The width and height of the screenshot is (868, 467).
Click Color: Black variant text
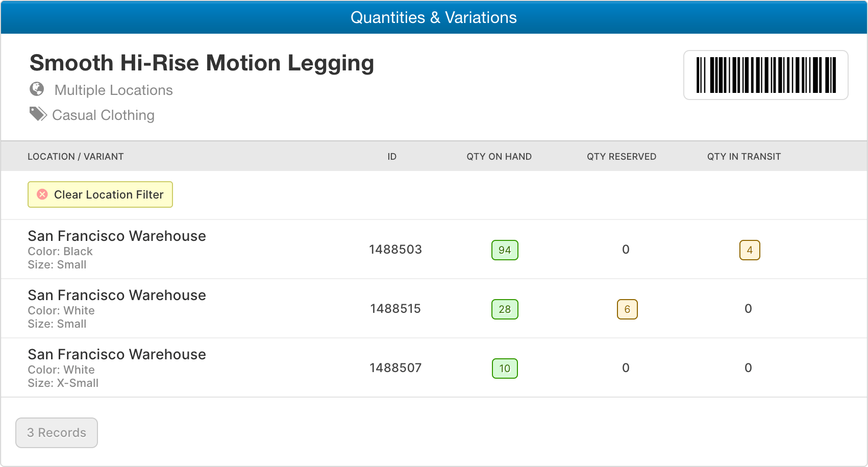click(x=60, y=252)
